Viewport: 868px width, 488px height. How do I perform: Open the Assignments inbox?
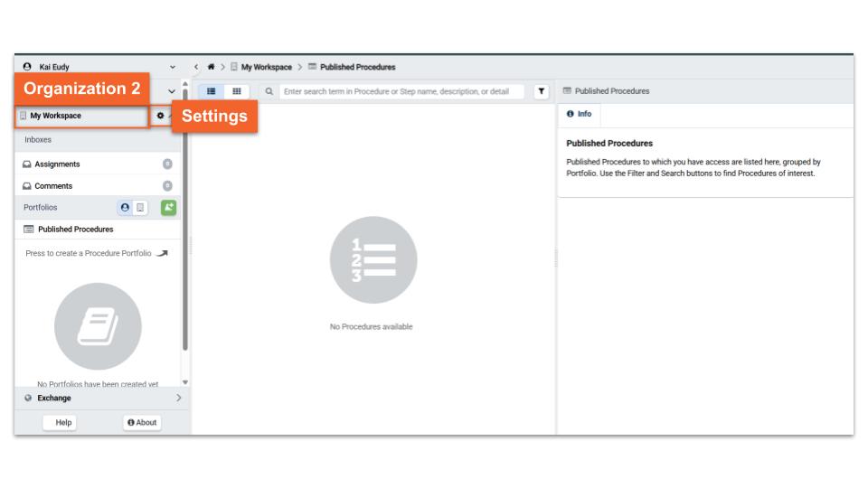tap(97, 164)
